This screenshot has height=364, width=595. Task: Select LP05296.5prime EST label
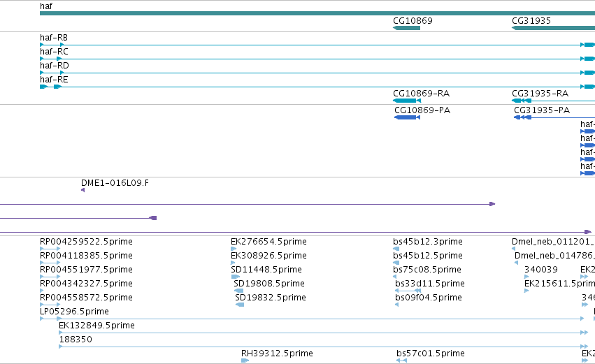pos(74,312)
